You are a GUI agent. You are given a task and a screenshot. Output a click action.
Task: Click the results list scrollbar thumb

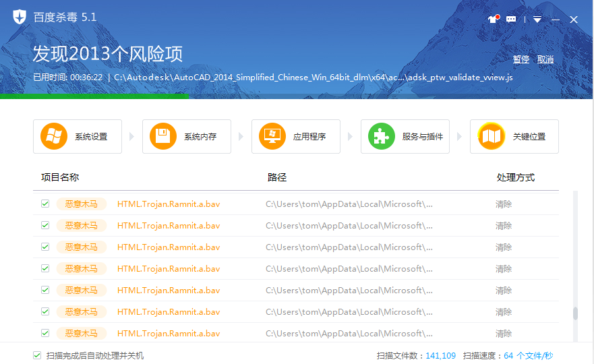(575, 313)
